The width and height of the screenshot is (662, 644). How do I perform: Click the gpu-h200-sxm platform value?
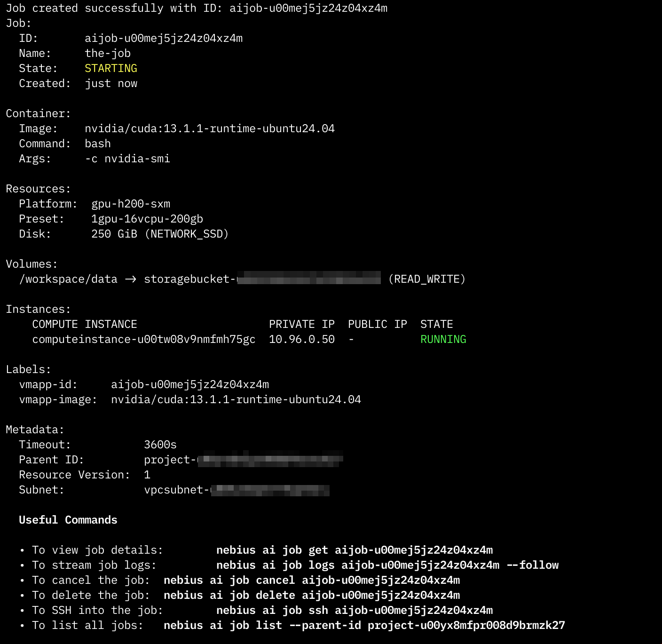(x=130, y=204)
